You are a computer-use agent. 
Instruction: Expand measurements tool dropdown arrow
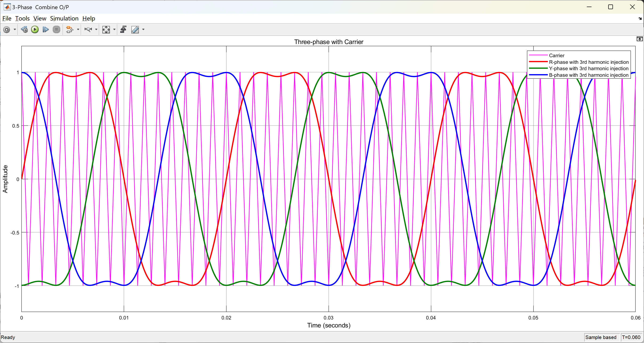pos(143,30)
